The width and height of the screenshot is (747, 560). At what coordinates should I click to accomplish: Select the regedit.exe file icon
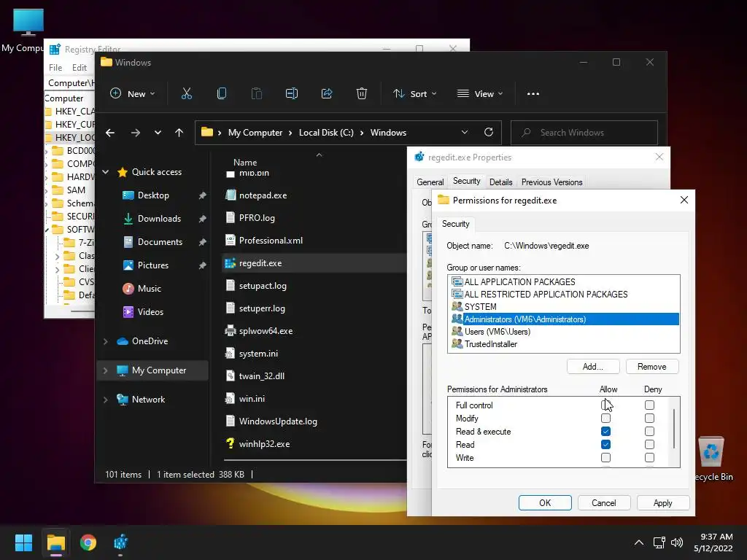pos(231,262)
